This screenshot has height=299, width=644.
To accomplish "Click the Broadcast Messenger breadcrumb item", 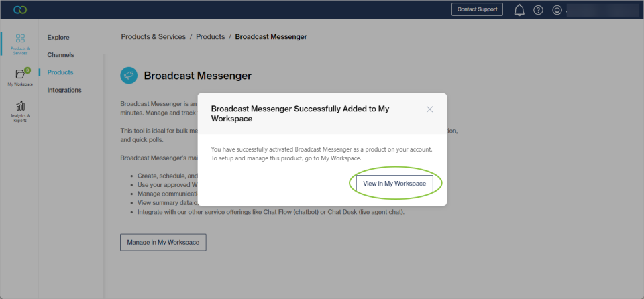I will coord(271,37).
